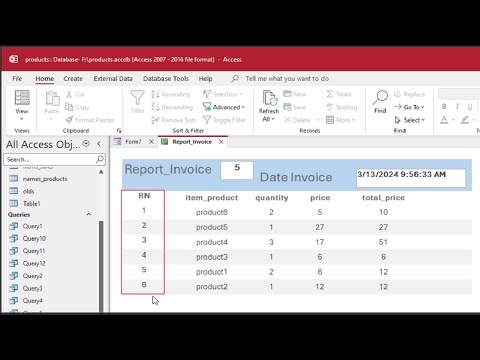This screenshot has height=360, width=480.
Task: Open the Advanced filter options menu
Action: (224, 107)
